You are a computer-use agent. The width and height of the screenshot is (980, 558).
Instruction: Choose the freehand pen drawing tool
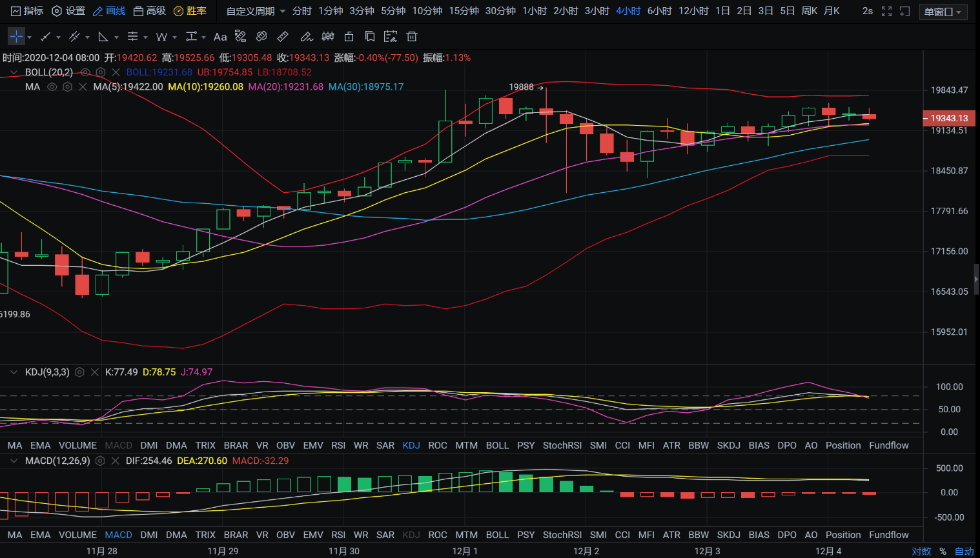306,37
